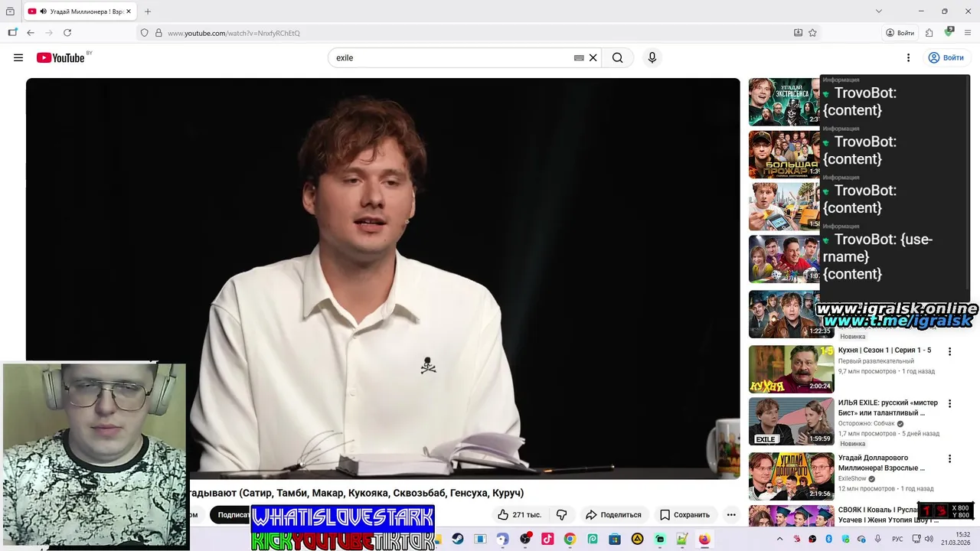Open Firefox application hamburger menu
Image resolution: width=980 pixels, height=551 pixels.
pos(968,33)
